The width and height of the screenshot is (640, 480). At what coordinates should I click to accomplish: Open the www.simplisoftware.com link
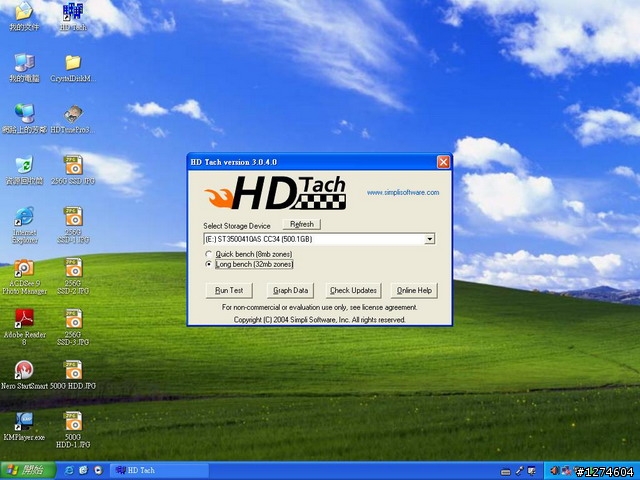click(403, 192)
